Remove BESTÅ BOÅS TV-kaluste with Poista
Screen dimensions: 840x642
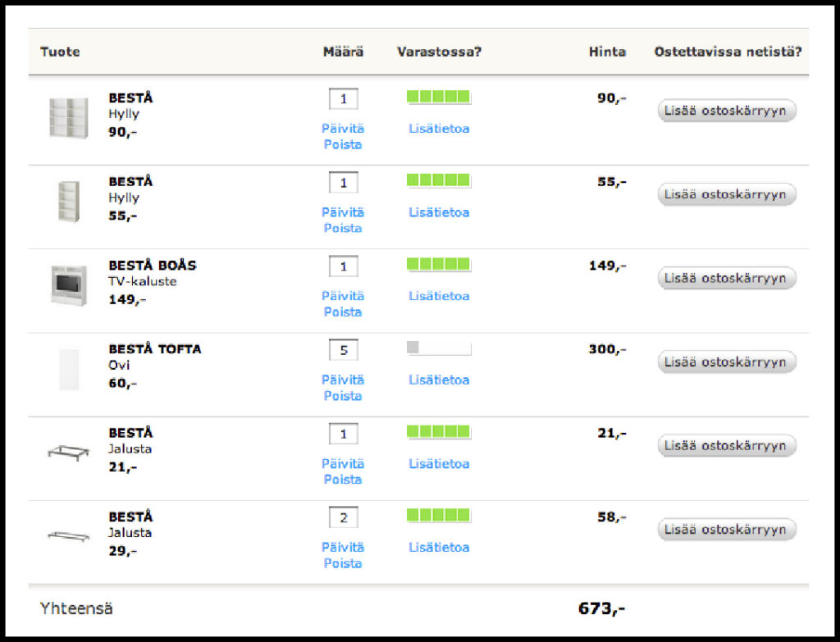coord(343,312)
